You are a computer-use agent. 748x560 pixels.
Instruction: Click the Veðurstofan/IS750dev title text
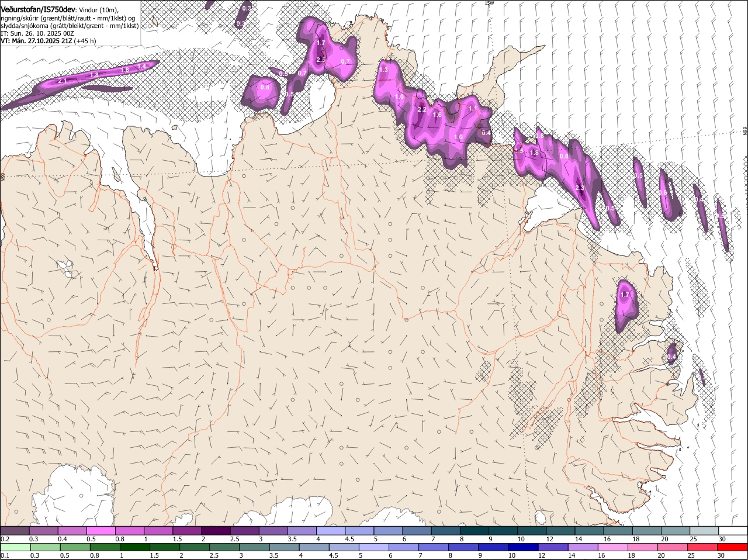pyautogui.click(x=38, y=10)
